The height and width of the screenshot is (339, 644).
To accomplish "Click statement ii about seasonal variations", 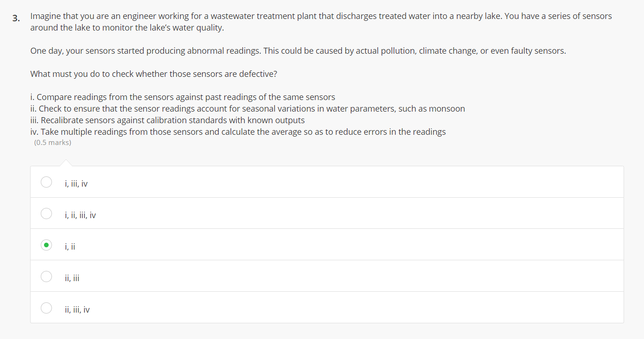I will click(x=247, y=109).
